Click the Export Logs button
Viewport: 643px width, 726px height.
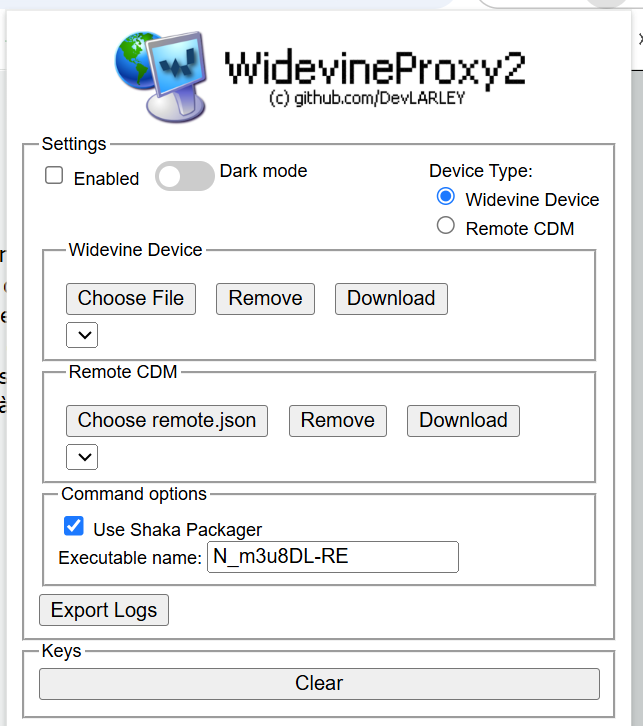104,610
